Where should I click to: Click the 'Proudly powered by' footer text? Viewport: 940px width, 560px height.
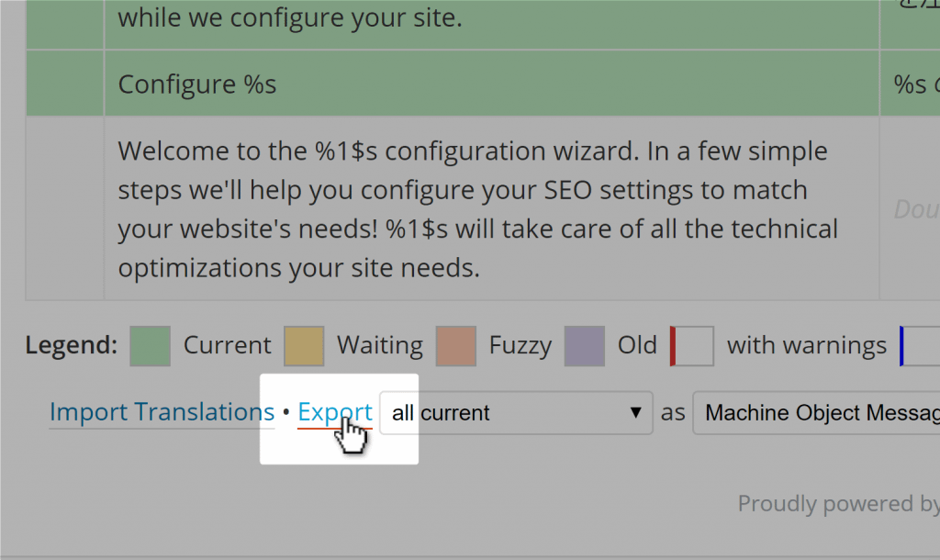click(x=839, y=504)
